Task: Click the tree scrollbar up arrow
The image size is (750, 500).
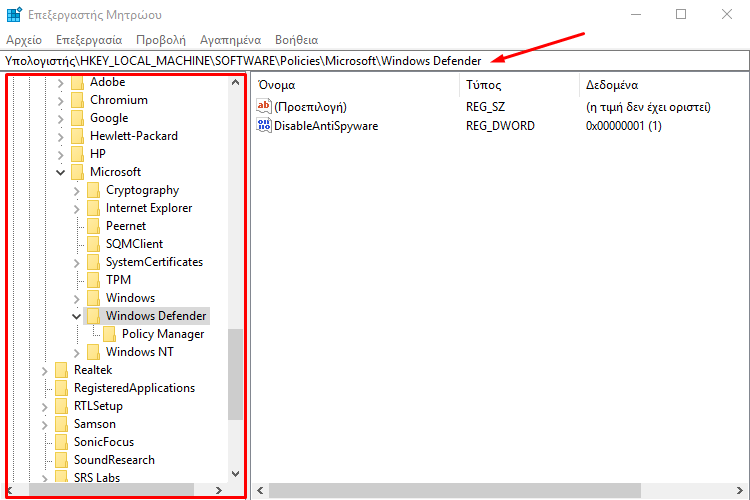Action: 235,82
